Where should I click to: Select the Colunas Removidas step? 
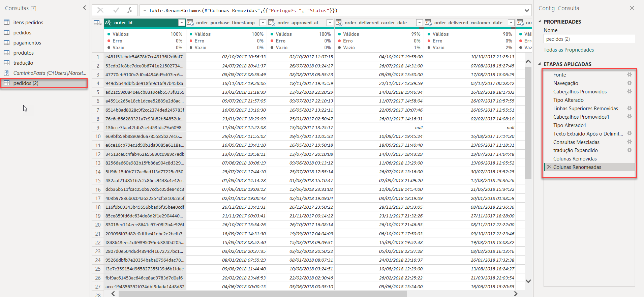click(575, 159)
